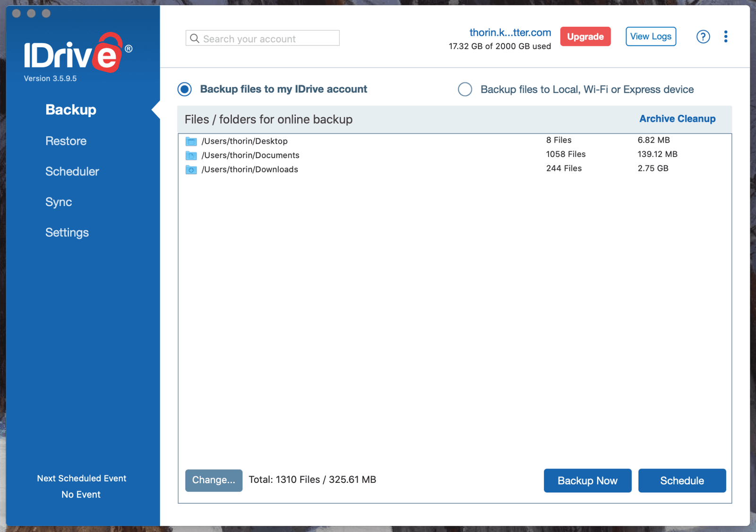The height and width of the screenshot is (532, 756).
Task: Switch to the Sync section
Action: [x=59, y=202]
